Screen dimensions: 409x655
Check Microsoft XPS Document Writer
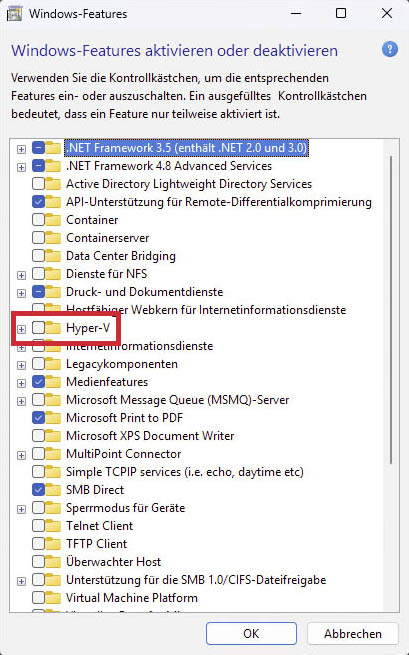tap(38, 436)
